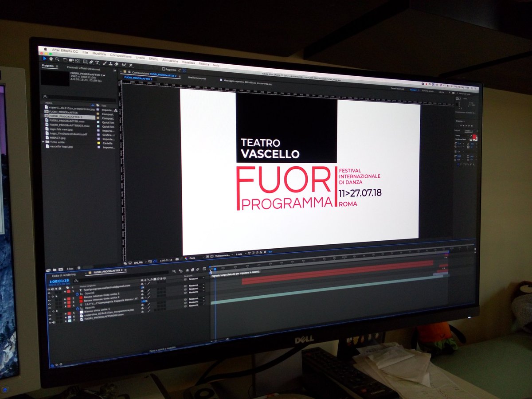Toggle Opacità stopwatch under layer 1
The height and width of the screenshot is (399, 532).
(77, 294)
